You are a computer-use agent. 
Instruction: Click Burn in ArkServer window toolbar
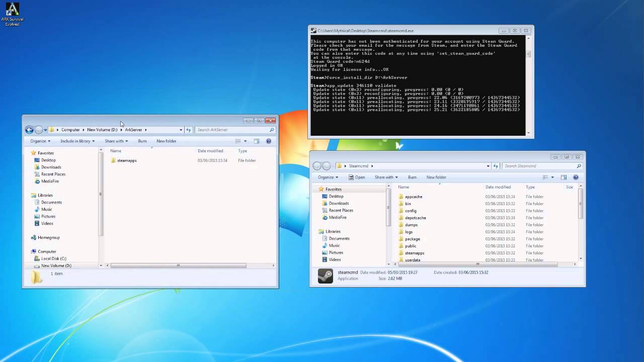pyautogui.click(x=142, y=141)
